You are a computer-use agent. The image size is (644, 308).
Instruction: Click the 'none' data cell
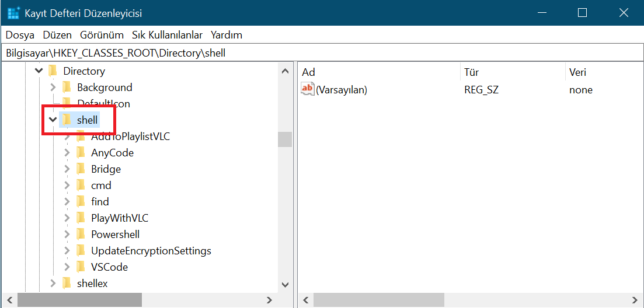(x=581, y=90)
